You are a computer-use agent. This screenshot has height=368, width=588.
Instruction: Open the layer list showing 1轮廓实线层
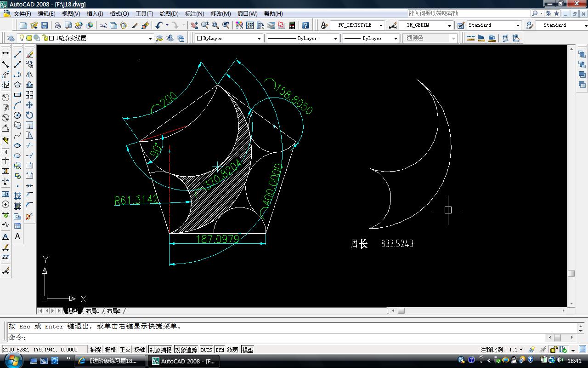(x=85, y=38)
